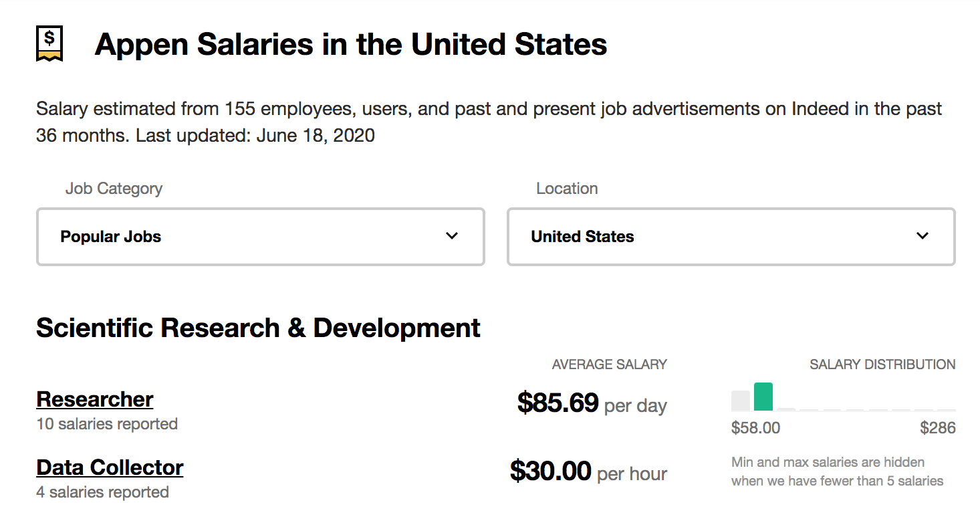Image resolution: width=980 pixels, height=531 pixels.
Task: Click the $286 maximum distribution label
Action: point(938,428)
